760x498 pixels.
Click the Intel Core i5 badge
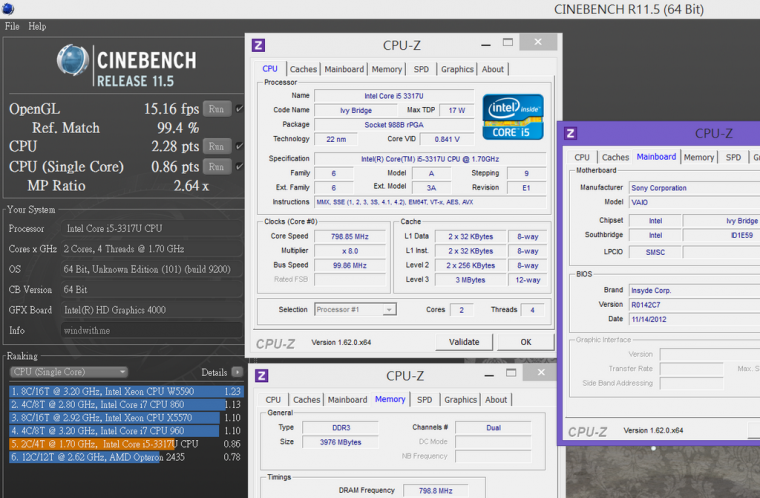[x=512, y=116]
